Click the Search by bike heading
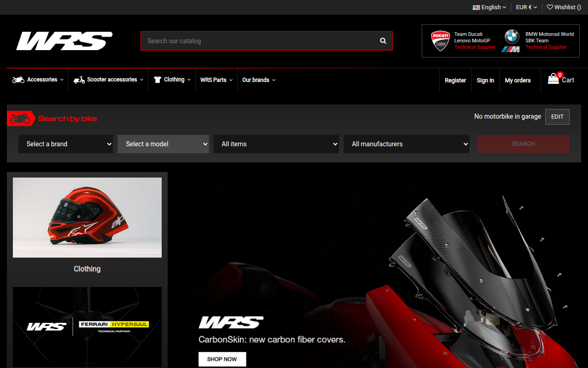 point(68,119)
